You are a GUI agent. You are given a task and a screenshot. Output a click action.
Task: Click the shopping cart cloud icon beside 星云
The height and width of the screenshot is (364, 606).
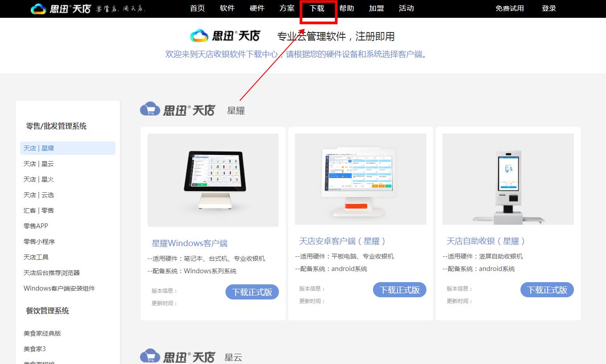(x=150, y=356)
